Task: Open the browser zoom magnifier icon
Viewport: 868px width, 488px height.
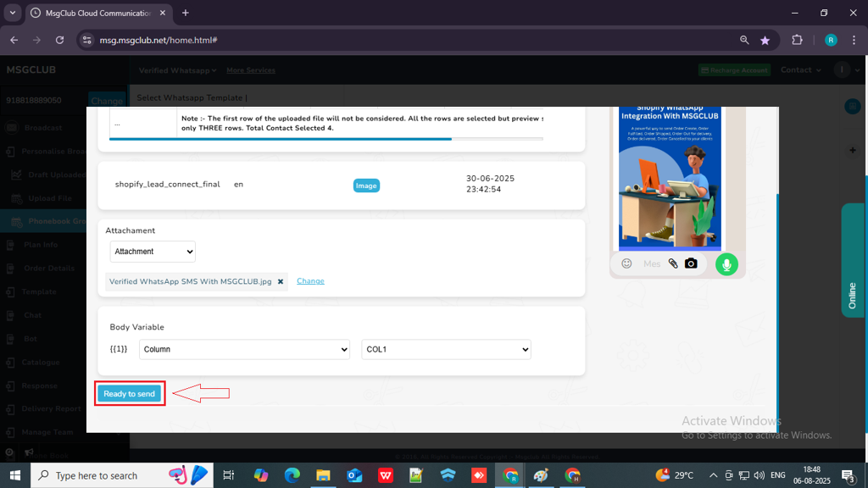Action: 744,41
